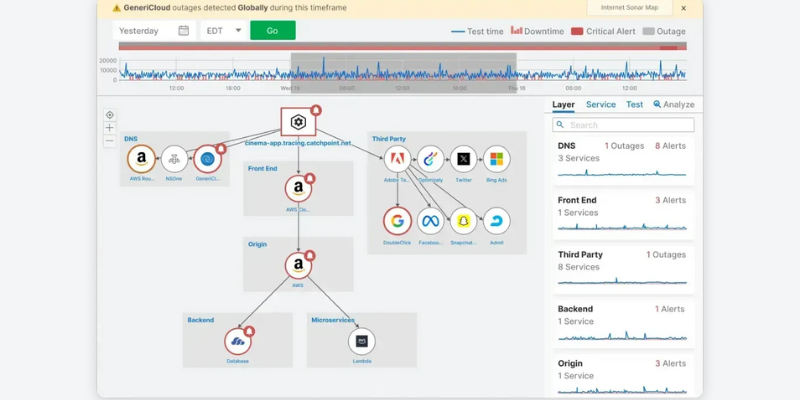Select the AWS Origin node
Screen dimensions: 800x400
(298, 265)
